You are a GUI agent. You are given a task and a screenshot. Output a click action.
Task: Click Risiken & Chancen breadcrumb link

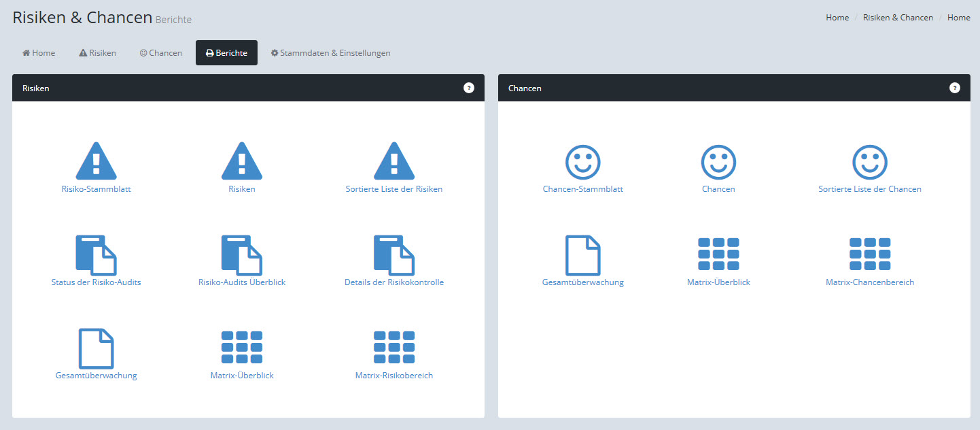[897, 18]
